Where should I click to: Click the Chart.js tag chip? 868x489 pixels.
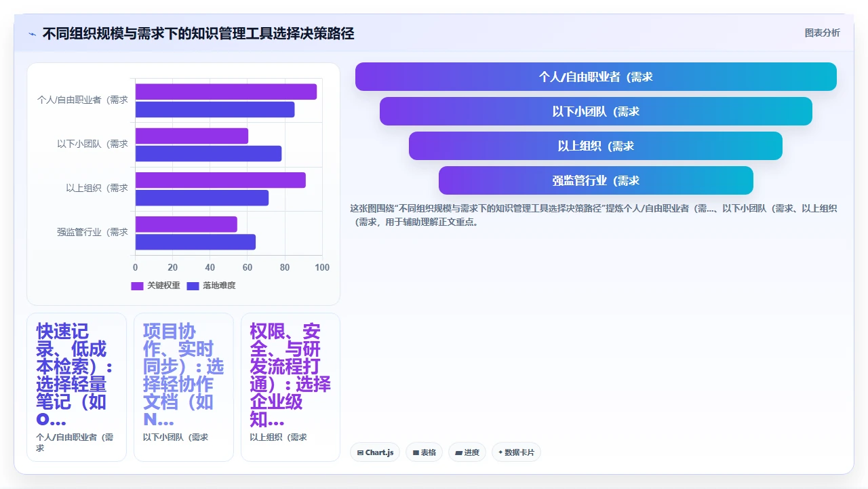[375, 452]
